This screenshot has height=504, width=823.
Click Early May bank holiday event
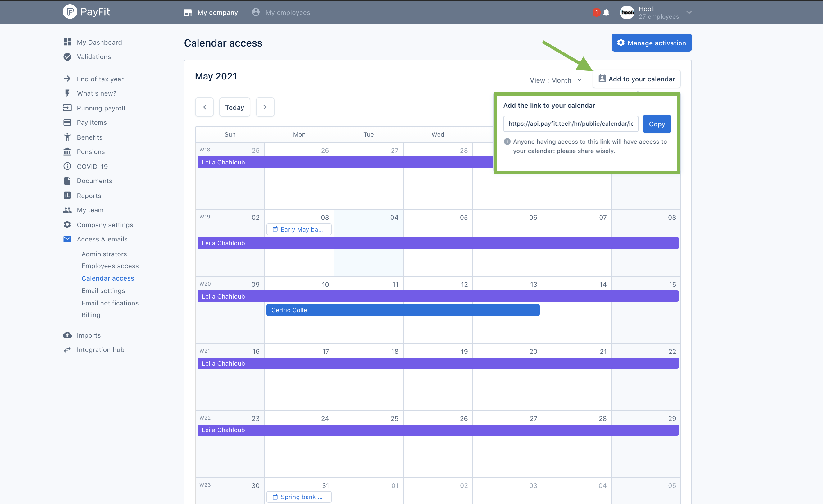point(299,229)
